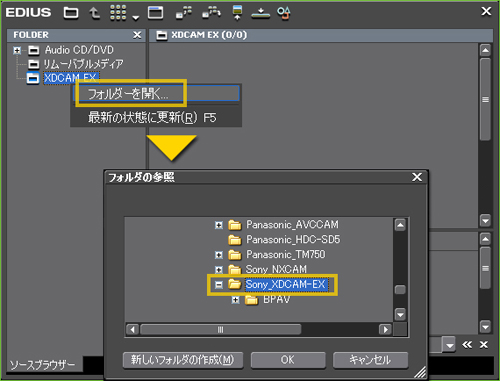Click horizontal scrollbar thumb in folder dialog
The image size is (500, 381).
point(220,330)
